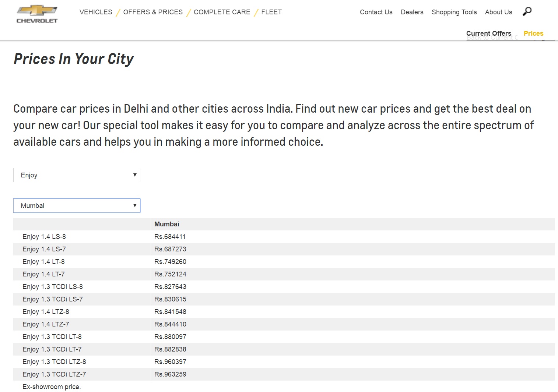Click the Chevrolet logo

(x=37, y=14)
